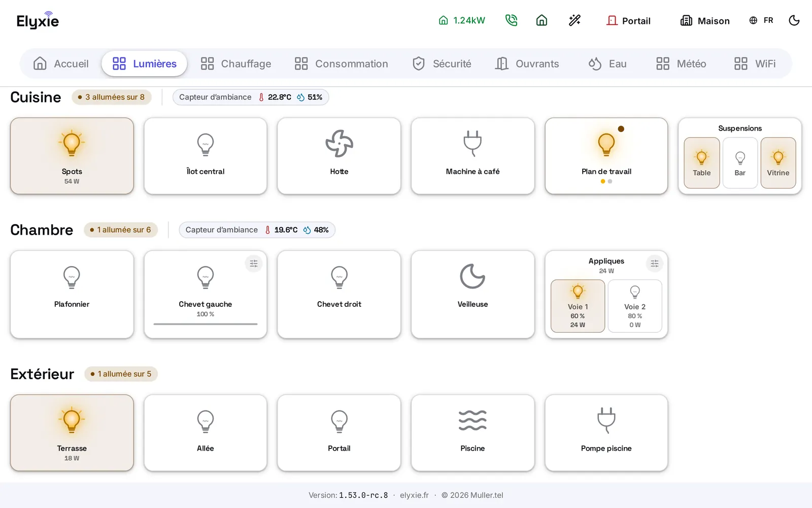
Task: Go to the Accueil tab
Action: click(61, 63)
